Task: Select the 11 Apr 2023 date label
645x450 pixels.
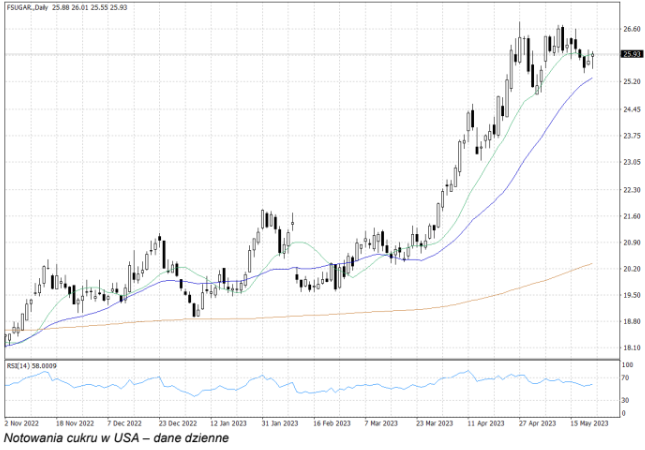Action: click(485, 423)
